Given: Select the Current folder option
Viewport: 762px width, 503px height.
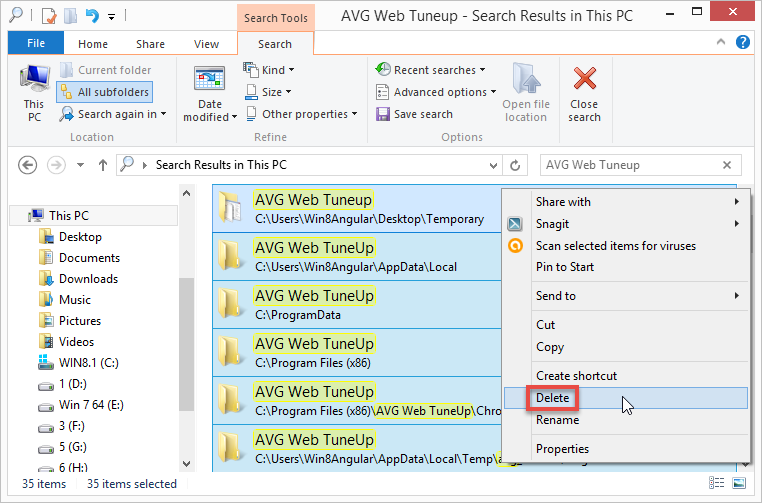Looking at the screenshot, I should [x=105, y=70].
